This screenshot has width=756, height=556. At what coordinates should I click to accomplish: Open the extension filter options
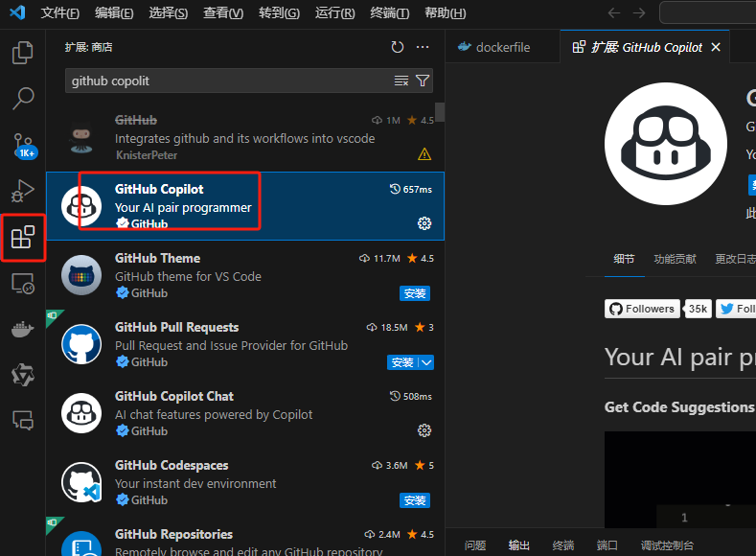coord(423,81)
